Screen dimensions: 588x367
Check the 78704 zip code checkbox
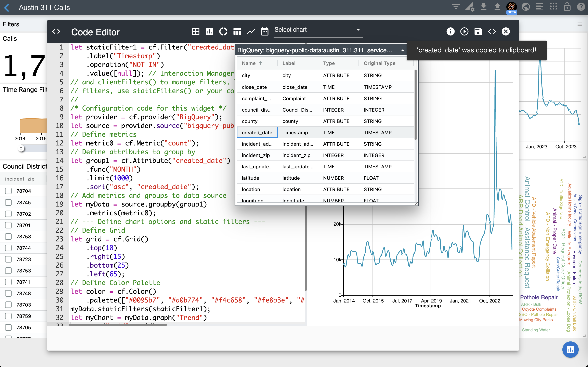(x=9, y=191)
